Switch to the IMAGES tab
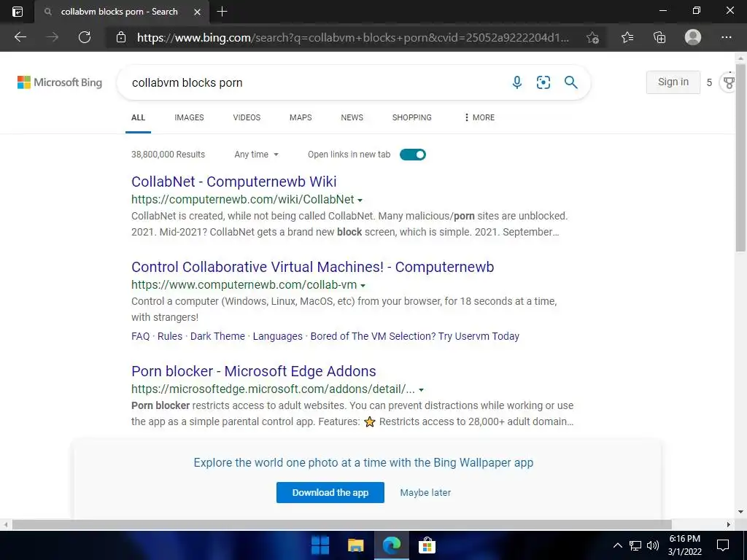This screenshot has height=560, width=747. (x=189, y=117)
